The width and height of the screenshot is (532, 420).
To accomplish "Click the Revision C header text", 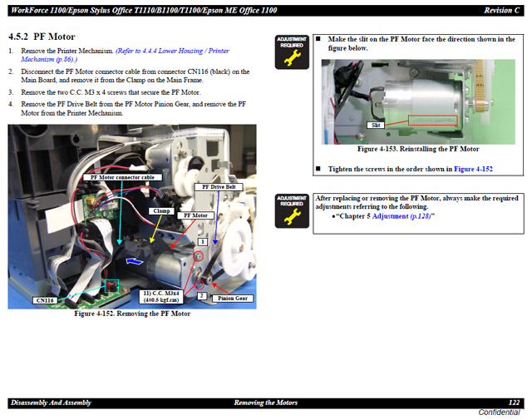I will coord(501,9).
